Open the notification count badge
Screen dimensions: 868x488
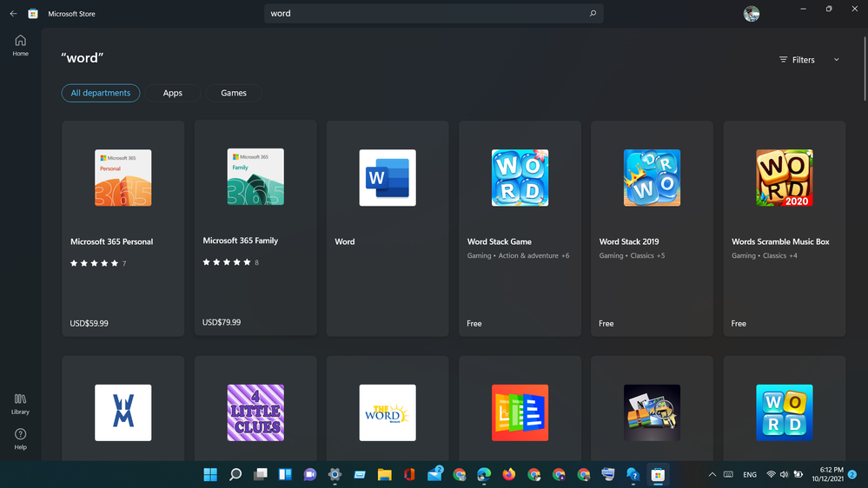[x=852, y=475]
